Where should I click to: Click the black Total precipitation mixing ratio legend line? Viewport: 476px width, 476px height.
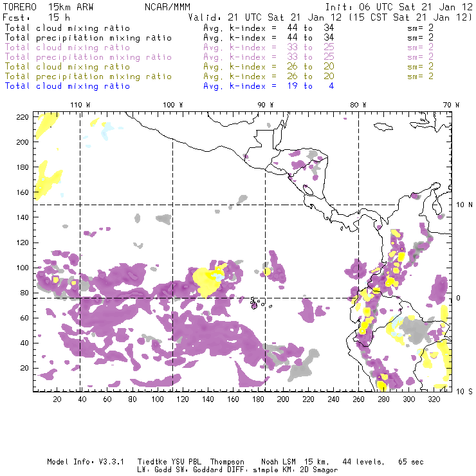pyautogui.click(x=88, y=38)
